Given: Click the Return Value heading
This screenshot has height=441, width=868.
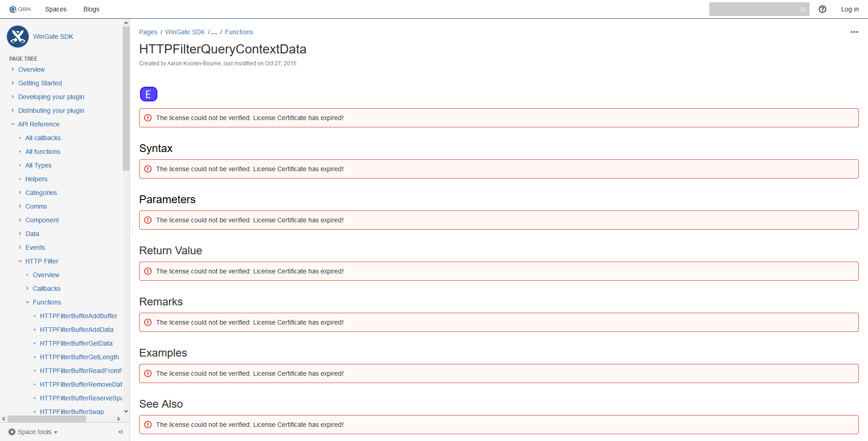Looking at the screenshot, I should 171,251.
